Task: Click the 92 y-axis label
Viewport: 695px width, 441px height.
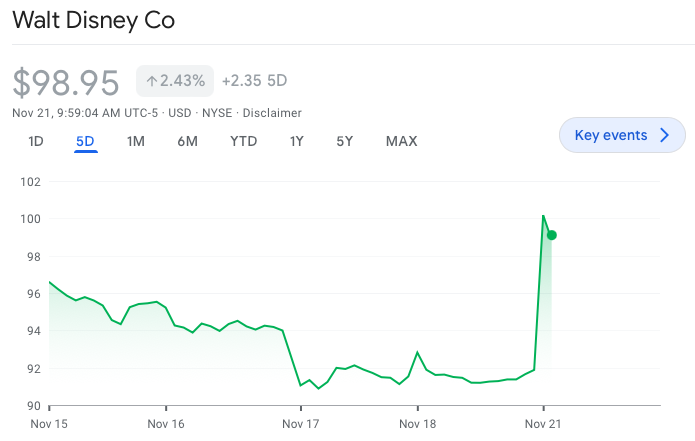Action: 34,369
